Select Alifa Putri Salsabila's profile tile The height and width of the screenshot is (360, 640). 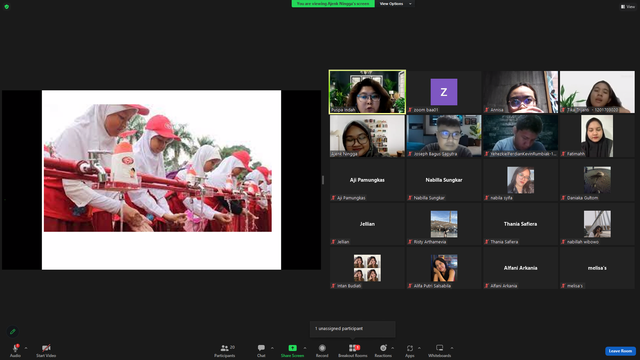click(444, 268)
